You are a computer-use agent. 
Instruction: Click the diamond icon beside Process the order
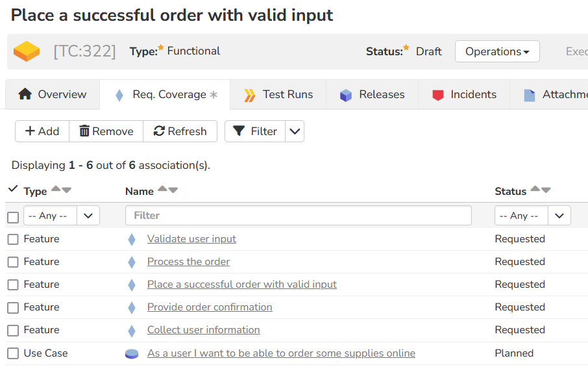pyautogui.click(x=132, y=262)
